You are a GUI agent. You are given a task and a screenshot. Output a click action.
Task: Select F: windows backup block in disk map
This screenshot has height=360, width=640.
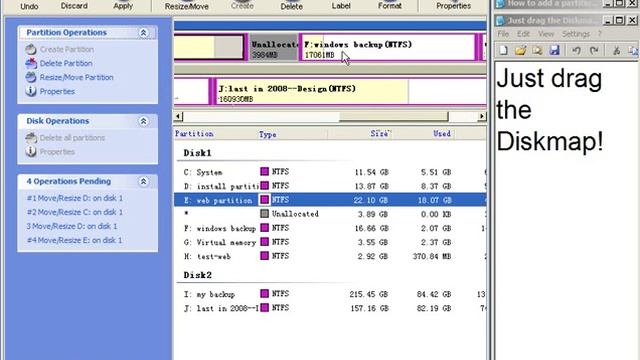pos(388,48)
